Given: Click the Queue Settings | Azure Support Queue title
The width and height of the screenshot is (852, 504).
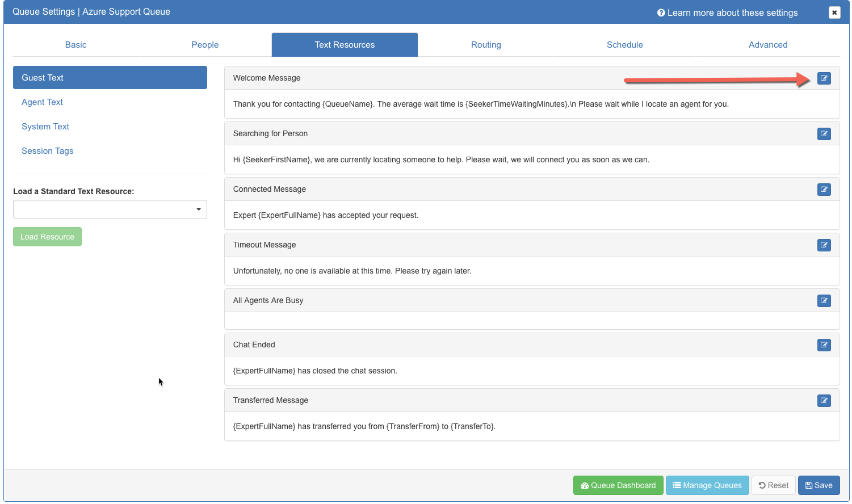Looking at the screenshot, I should pos(91,12).
